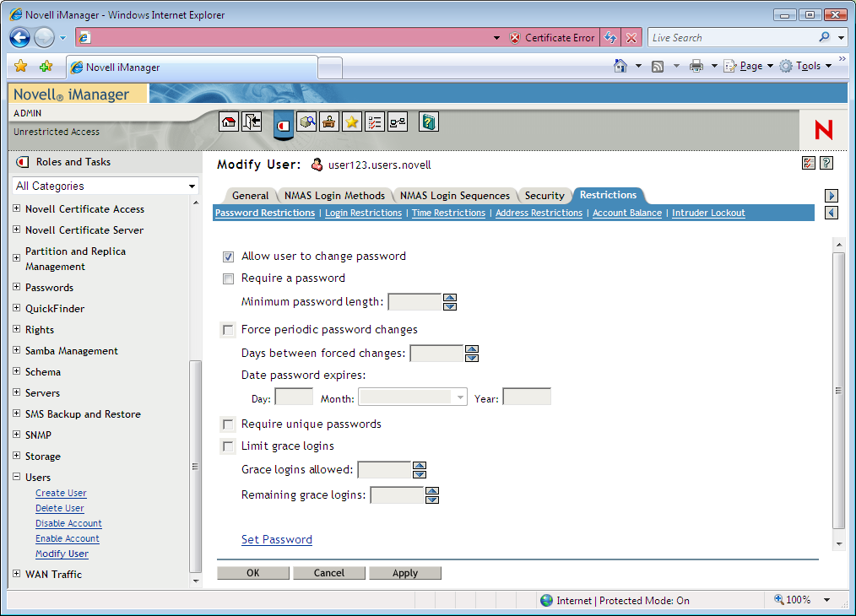The height and width of the screenshot is (616, 856).
Task: Click the Live Search input box
Action: (730, 38)
